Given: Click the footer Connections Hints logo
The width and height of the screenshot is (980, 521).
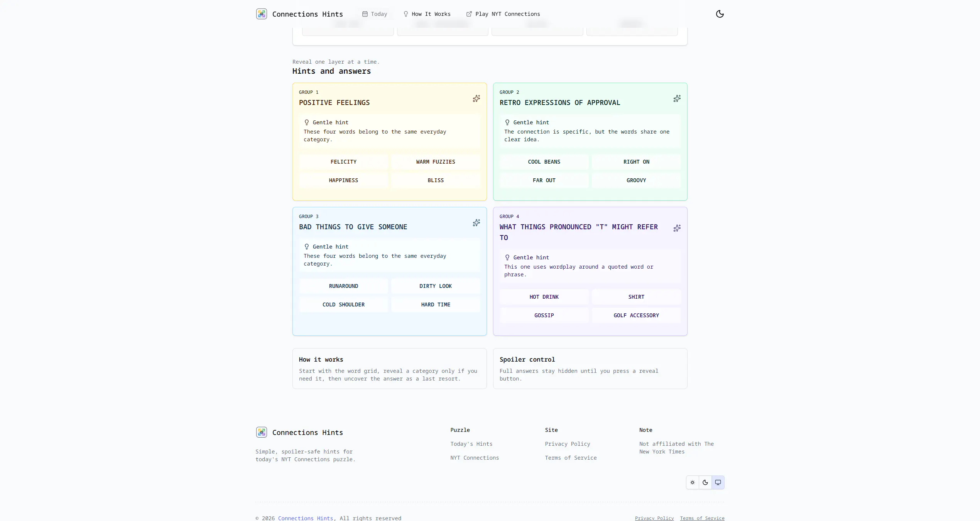Looking at the screenshot, I should [x=262, y=432].
